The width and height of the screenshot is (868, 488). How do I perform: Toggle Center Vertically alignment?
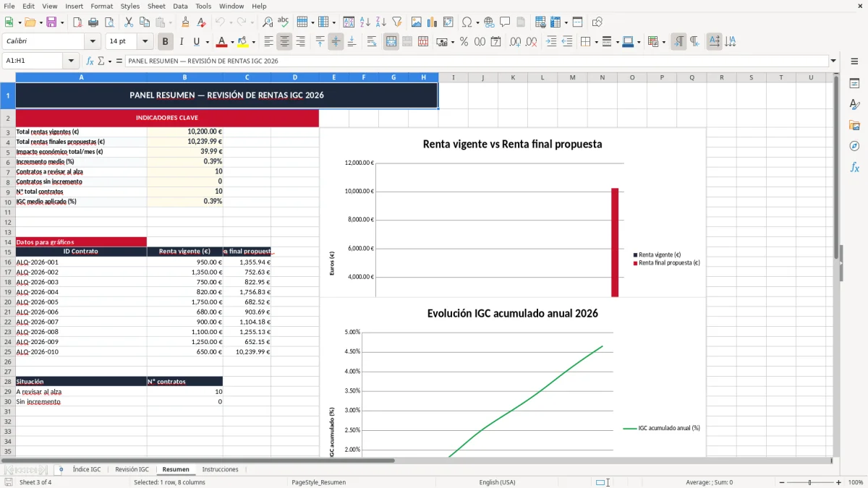pos(336,42)
